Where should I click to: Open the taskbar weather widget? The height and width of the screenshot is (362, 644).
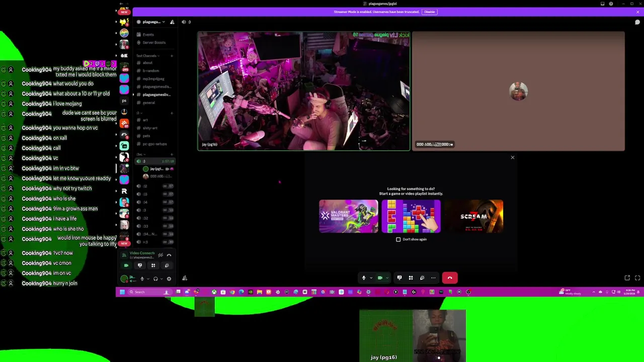pos(569,292)
